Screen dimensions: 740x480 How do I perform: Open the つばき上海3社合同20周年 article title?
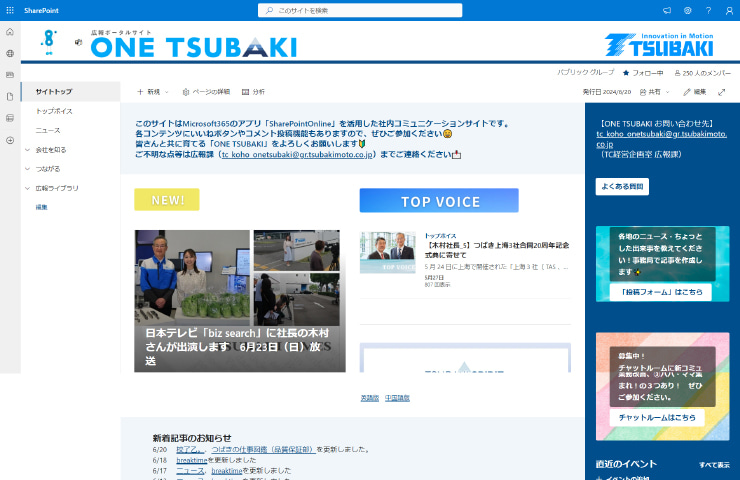[497, 250]
